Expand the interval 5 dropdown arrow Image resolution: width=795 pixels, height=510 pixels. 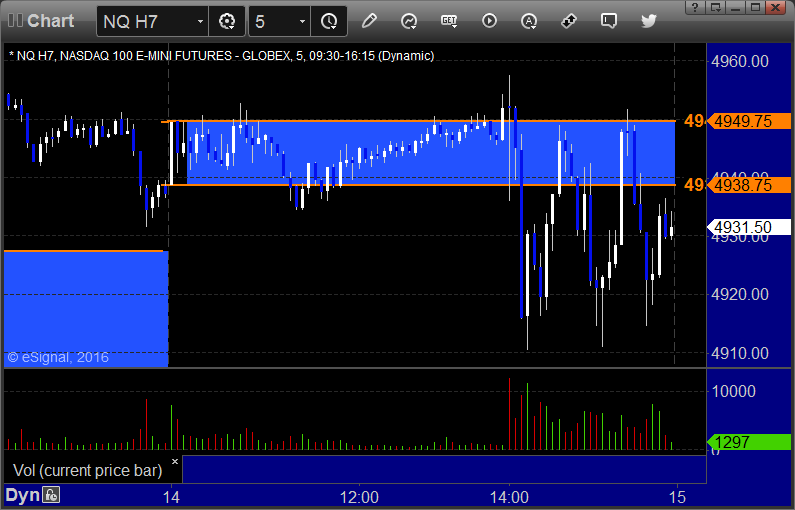click(x=302, y=21)
